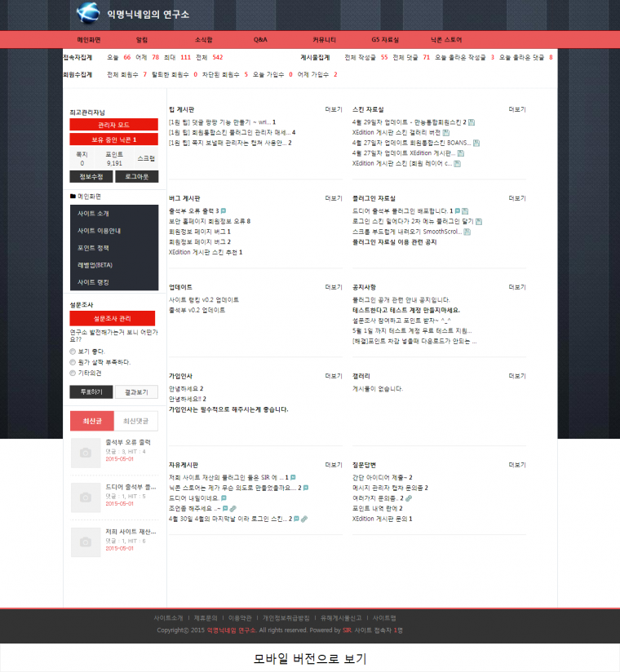View poll results with 결과보기

[136, 391]
